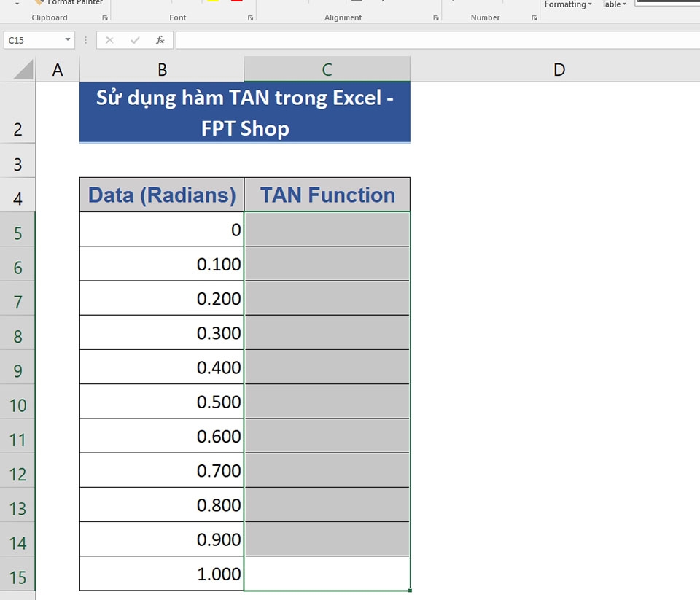Click the Insert Function fx icon
Screen dimensions: 700x600
[x=160, y=40]
